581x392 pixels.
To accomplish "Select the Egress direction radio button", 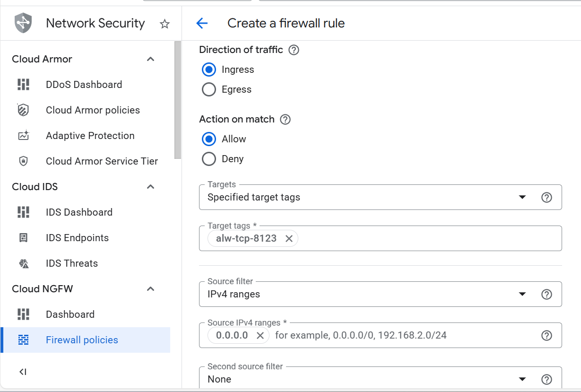I will (208, 89).
